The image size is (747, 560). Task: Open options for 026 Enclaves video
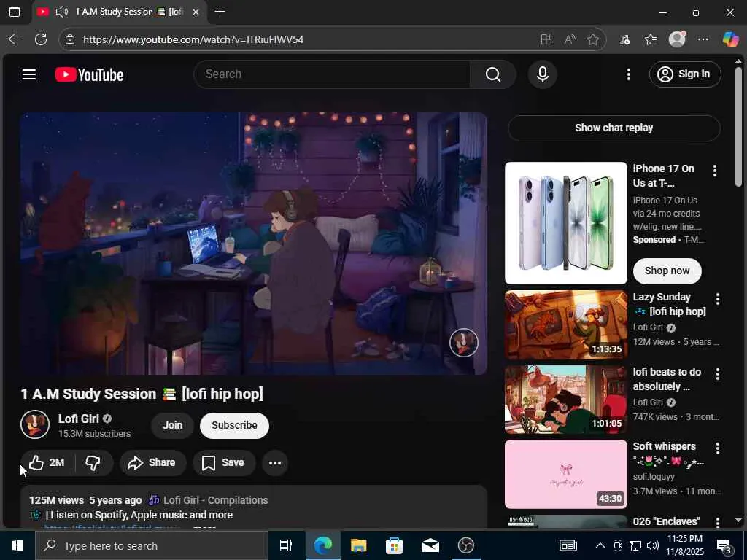(x=718, y=522)
